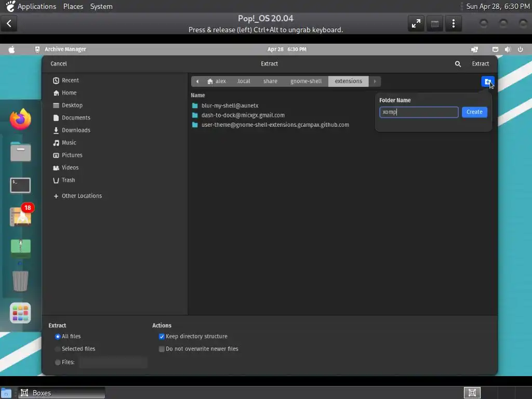Open Firefox from the dock
Viewport: 532px width, 399px height.
20,119
